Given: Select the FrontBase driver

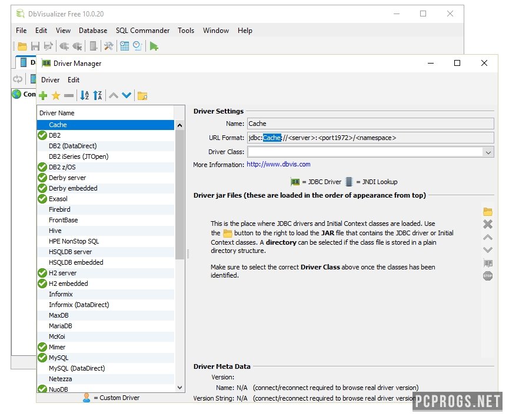Looking at the screenshot, I should tap(105, 220).
